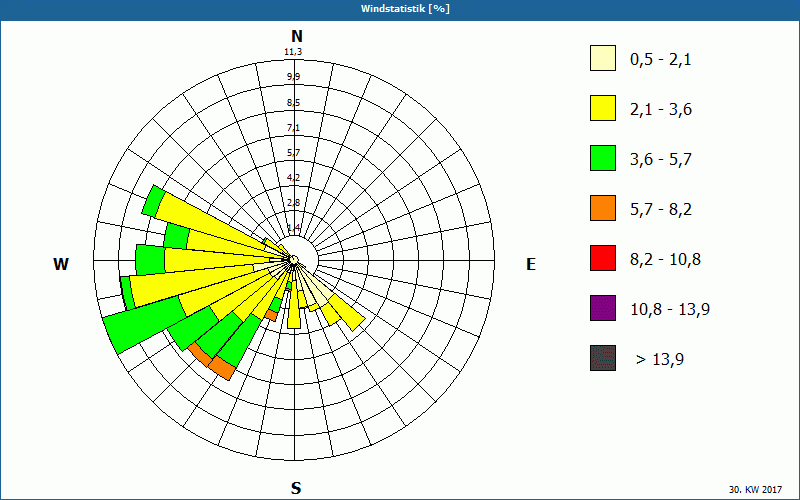Click the 5,7 ring scale value on axis
800x500 pixels.
coord(293,153)
